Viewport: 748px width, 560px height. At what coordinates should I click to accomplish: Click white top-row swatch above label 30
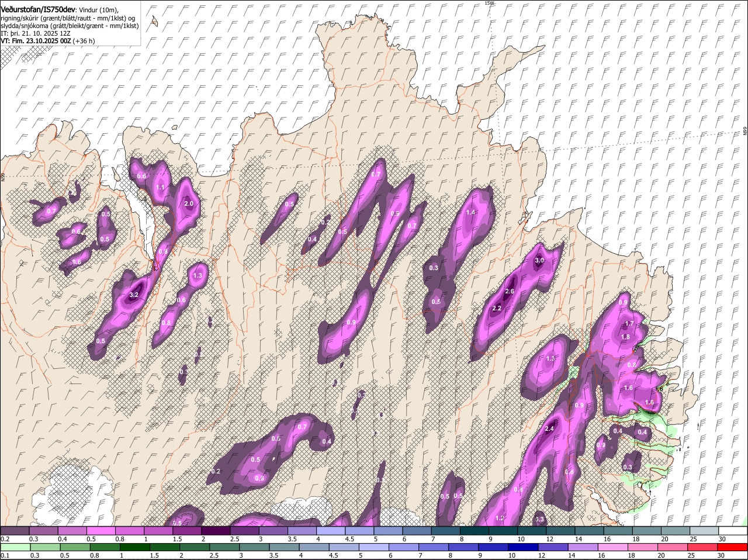click(733, 531)
